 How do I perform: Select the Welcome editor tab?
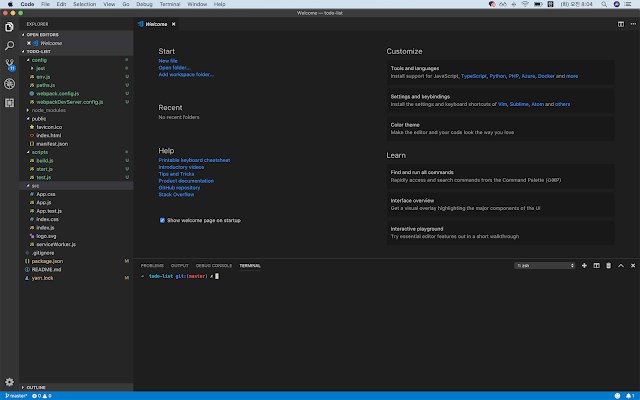(156, 24)
